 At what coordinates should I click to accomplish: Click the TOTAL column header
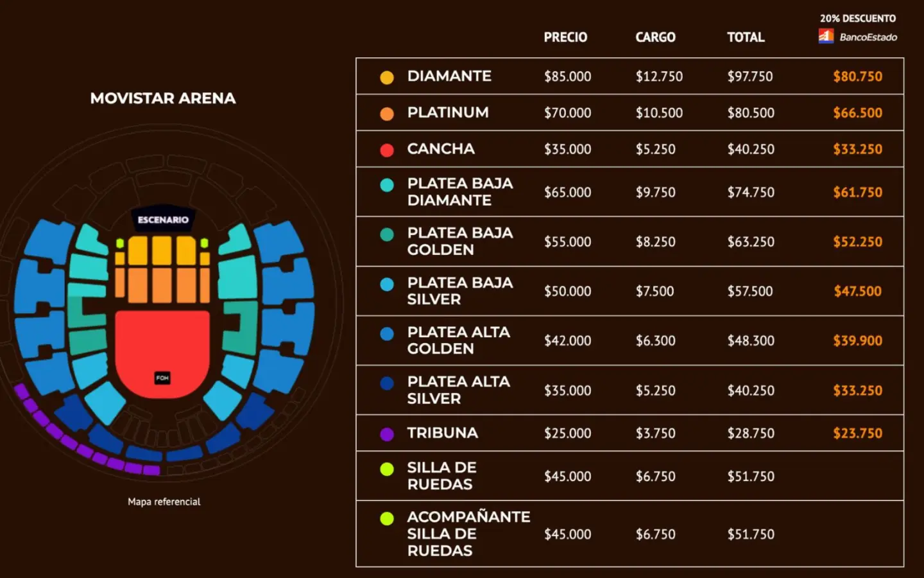[746, 37]
